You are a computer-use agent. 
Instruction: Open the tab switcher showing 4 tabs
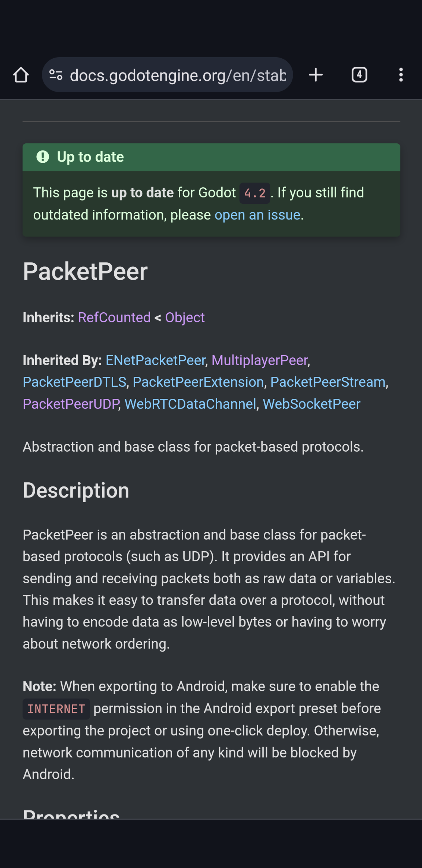(359, 75)
